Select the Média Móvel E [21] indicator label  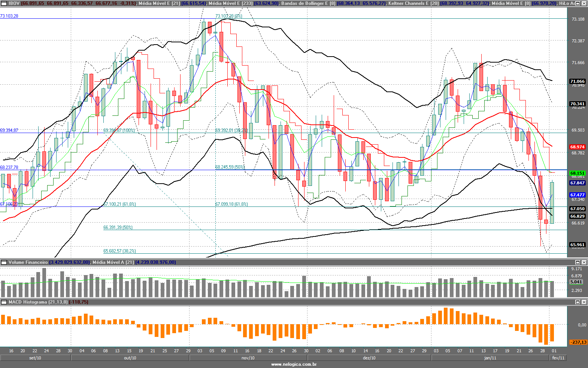click(x=160, y=3)
